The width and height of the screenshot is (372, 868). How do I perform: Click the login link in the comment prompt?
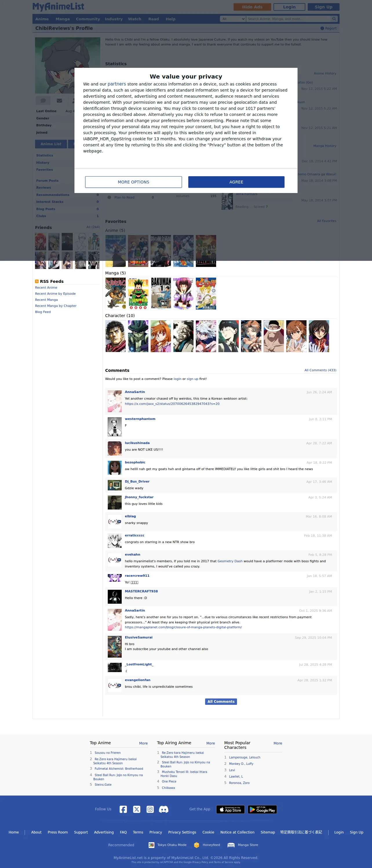coord(177,379)
